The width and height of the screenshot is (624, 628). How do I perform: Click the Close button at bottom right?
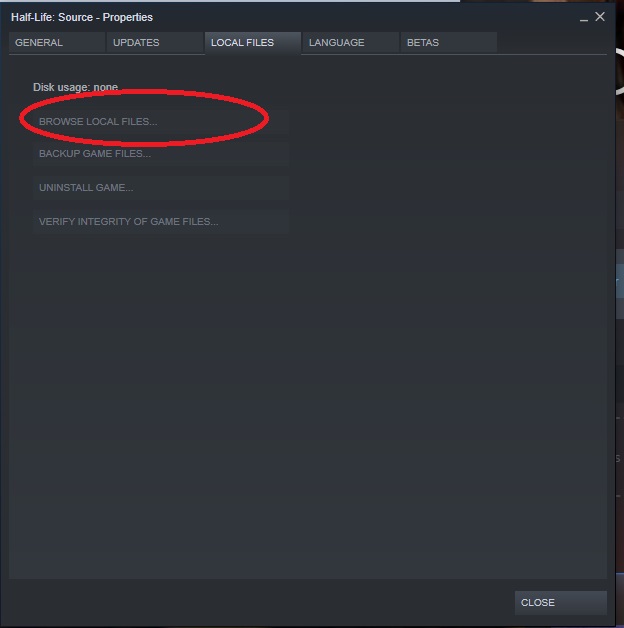pyautogui.click(x=560, y=602)
